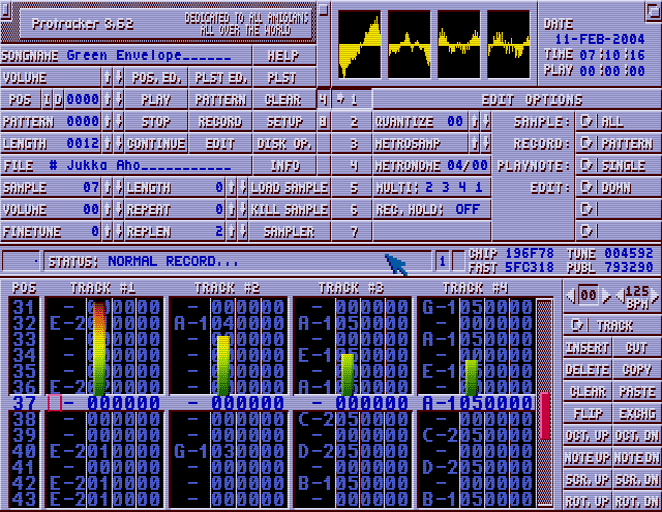Click the cycle icon next to Edit: DOWN
The width and height of the screenshot is (662, 512).
586,188
